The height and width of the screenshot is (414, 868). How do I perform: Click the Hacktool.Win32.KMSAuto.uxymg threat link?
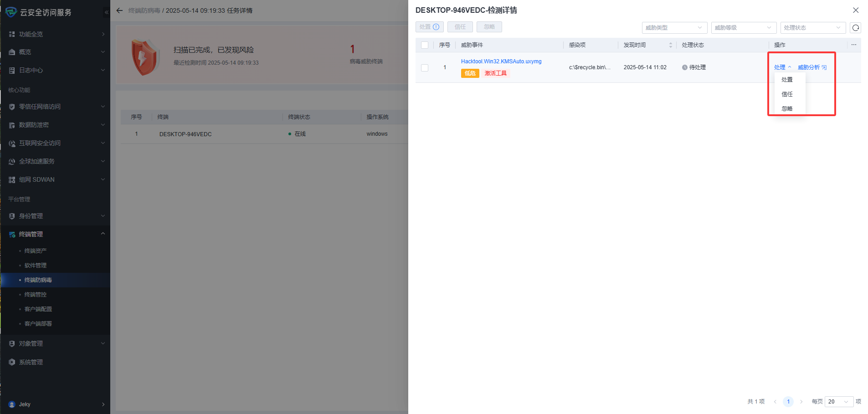[x=501, y=61]
